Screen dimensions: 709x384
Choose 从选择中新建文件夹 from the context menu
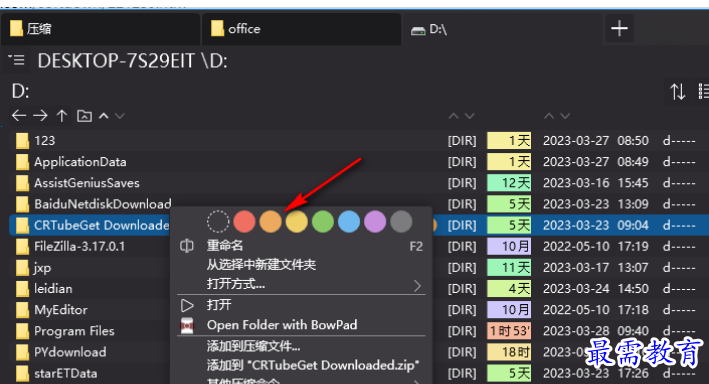[261, 265]
